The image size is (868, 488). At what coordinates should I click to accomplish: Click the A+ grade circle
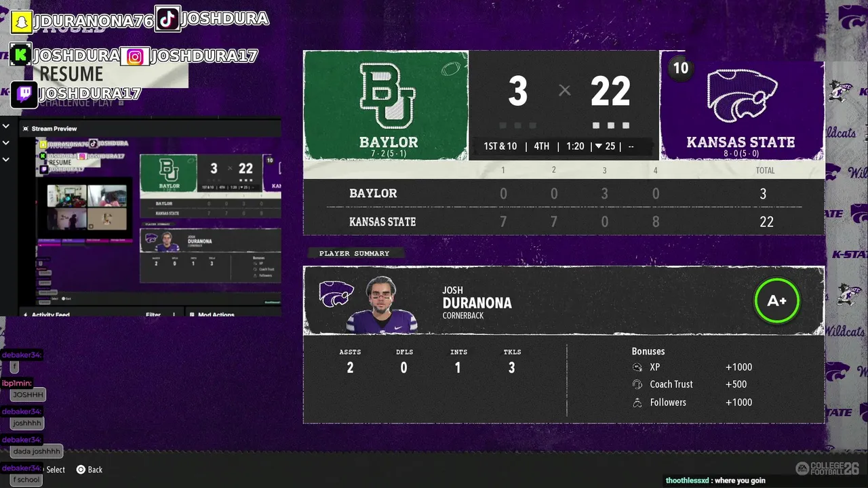[776, 300]
